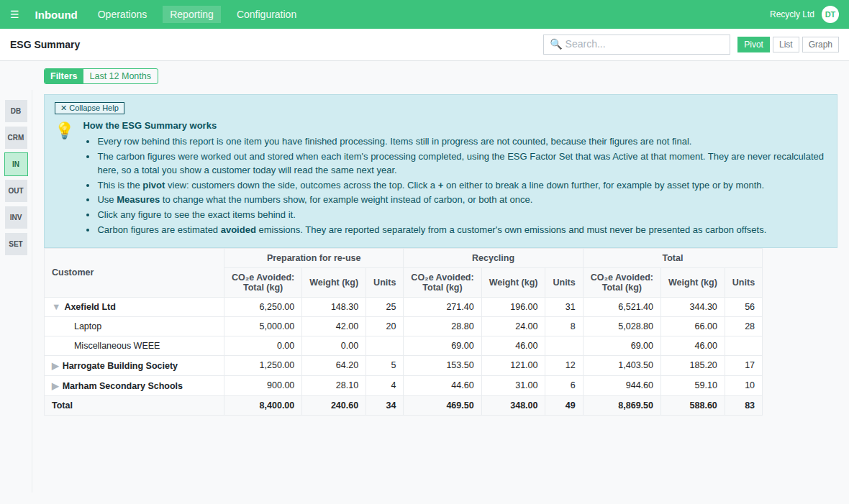Open the Operations menu

click(122, 14)
